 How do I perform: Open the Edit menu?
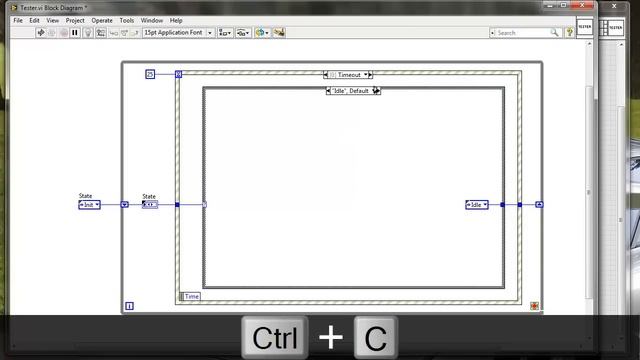click(x=34, y=20)
